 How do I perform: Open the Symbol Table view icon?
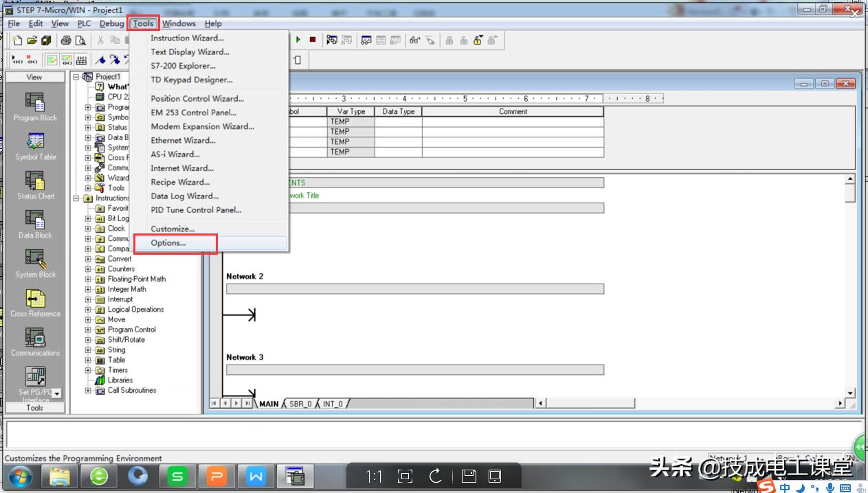35,141
